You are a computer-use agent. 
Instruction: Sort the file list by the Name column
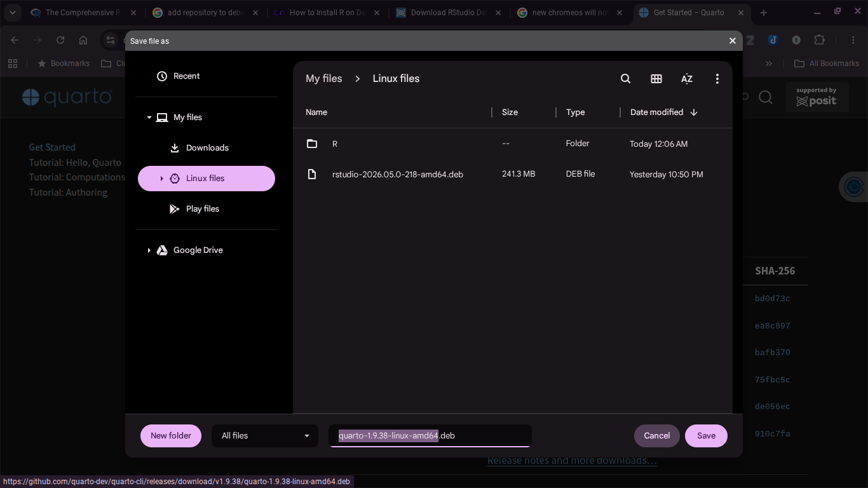(x=316, y=112)
